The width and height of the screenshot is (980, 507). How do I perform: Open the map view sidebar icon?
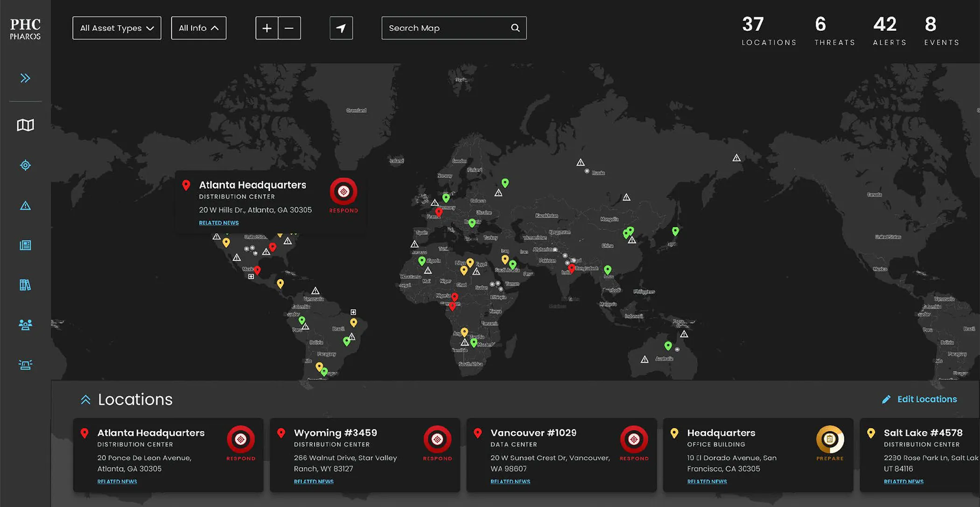tap(25, 125)
